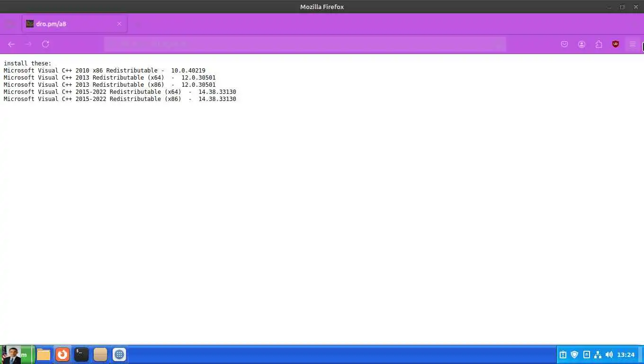Screen dimensions: 644x364
Task: Open the tan package icon in taskbar
Action: [x=100, y=355]
